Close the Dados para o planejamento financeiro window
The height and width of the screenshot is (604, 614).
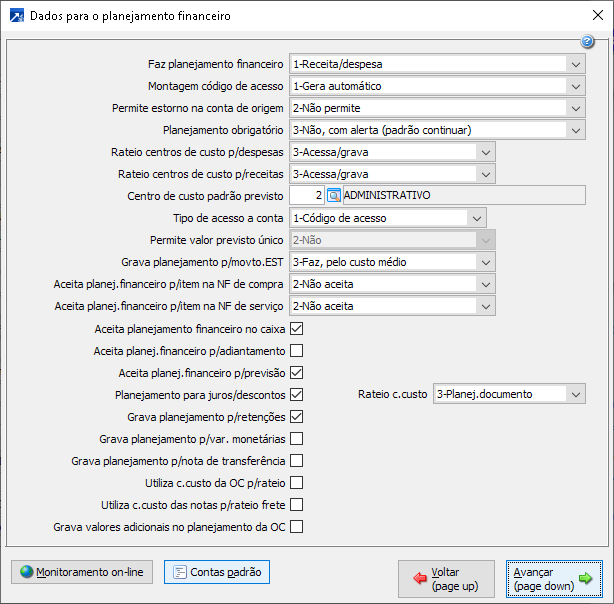point(598,15)
